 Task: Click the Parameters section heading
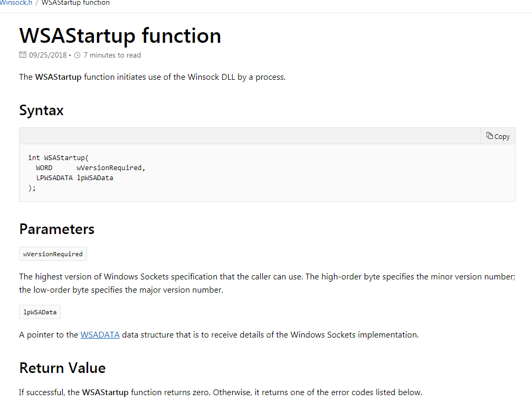tap(56, 229)
